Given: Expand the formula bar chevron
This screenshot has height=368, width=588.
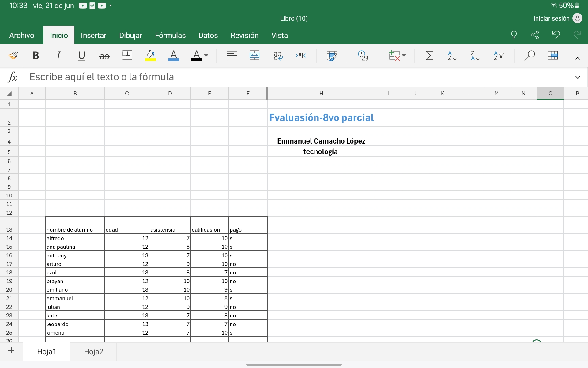Looking at the screenshot, I should coord(578,77).
